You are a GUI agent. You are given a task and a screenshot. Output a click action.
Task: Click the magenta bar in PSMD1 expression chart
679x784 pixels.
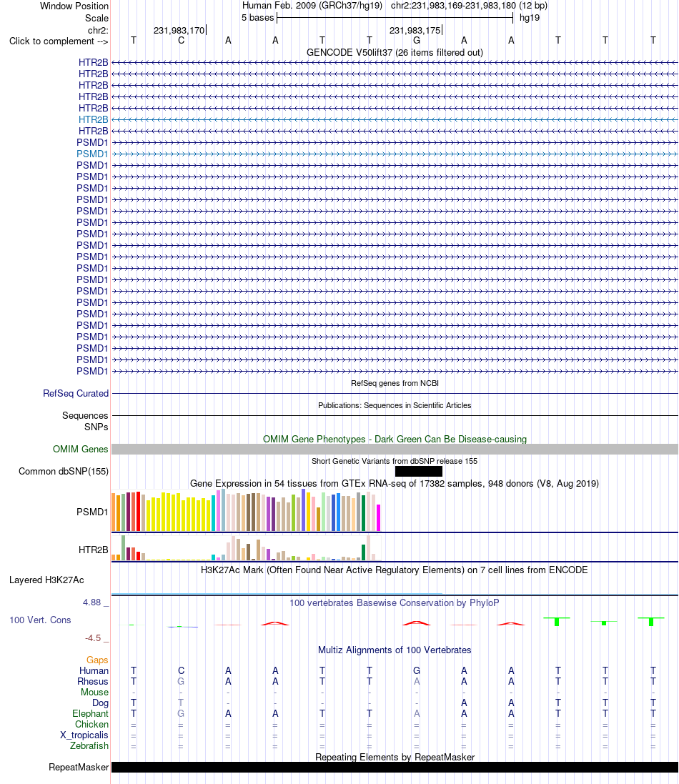pyautogui.click(x=379, y=517)
